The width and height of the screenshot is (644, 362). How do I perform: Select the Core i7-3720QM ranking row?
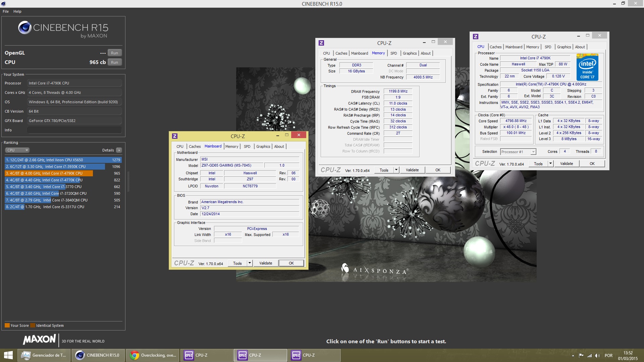click(x=63, y=193)
